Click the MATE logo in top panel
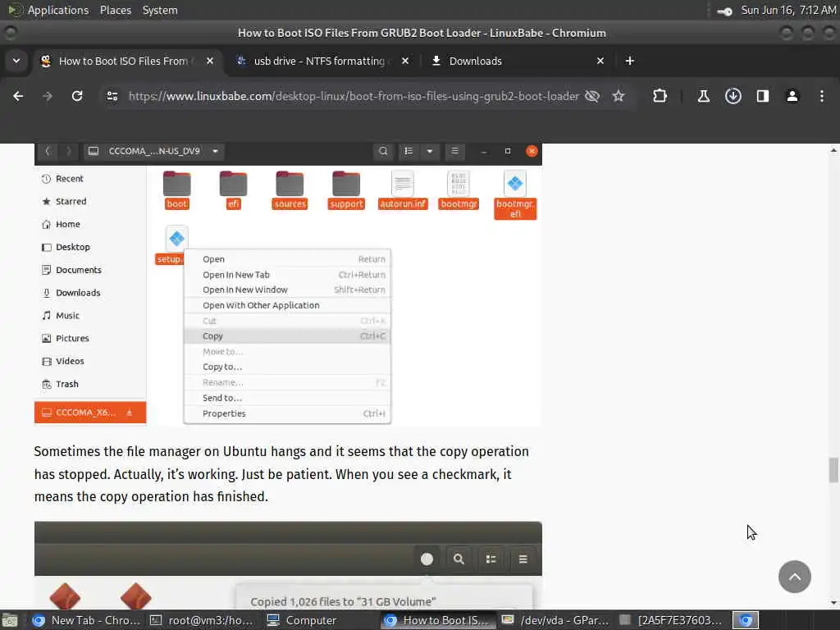 coord(15,10)
